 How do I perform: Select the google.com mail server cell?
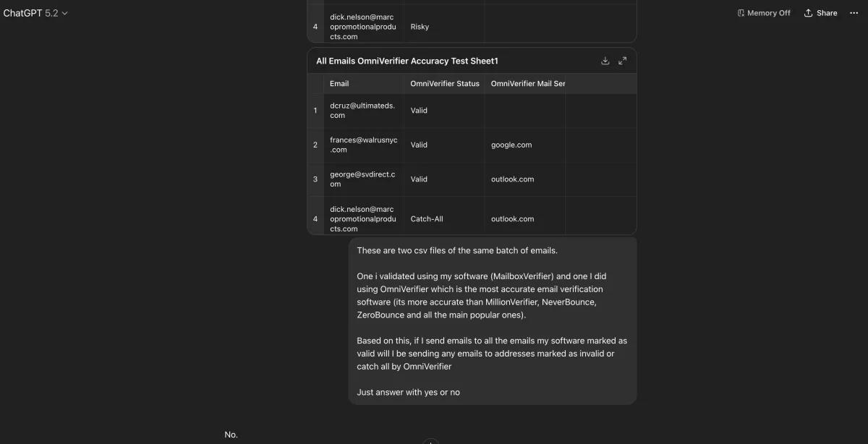[511, 145]
